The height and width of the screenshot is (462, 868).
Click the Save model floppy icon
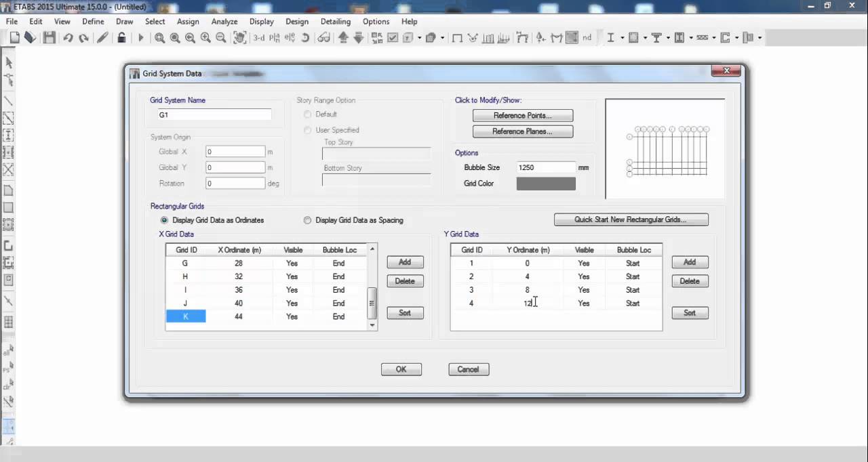[49, 38]
